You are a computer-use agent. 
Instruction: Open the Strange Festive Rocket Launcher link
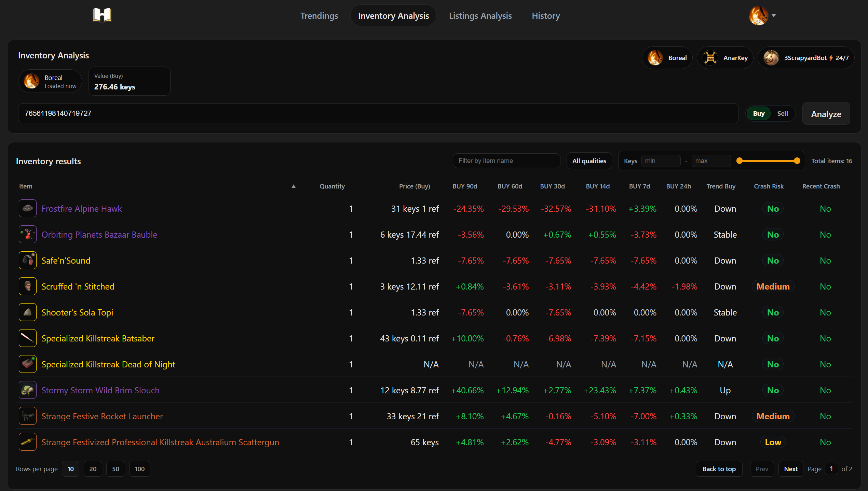coord(102,416)
